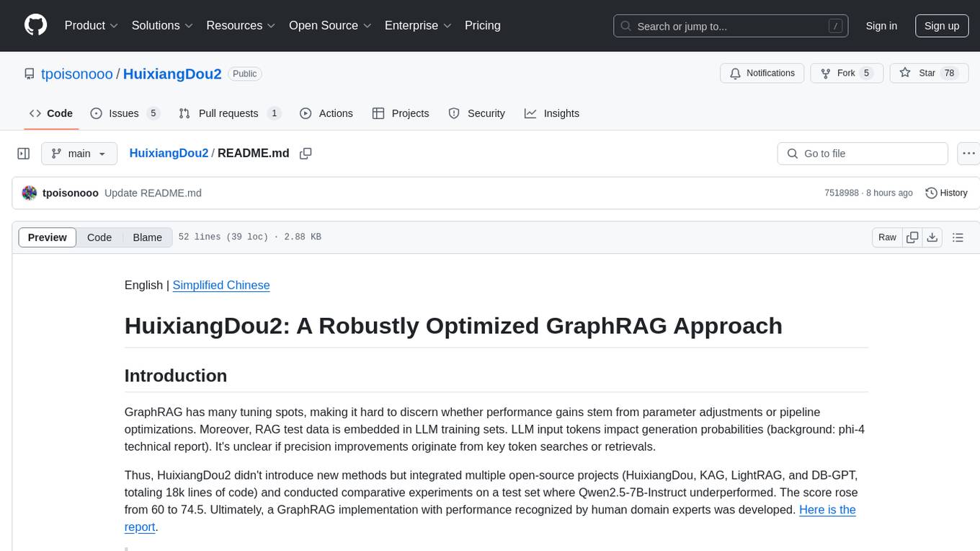Screen dimensions: 980x551
Task: Open the Simplified Chinese README
Action: pyautogui.click(x=221, y=285)
